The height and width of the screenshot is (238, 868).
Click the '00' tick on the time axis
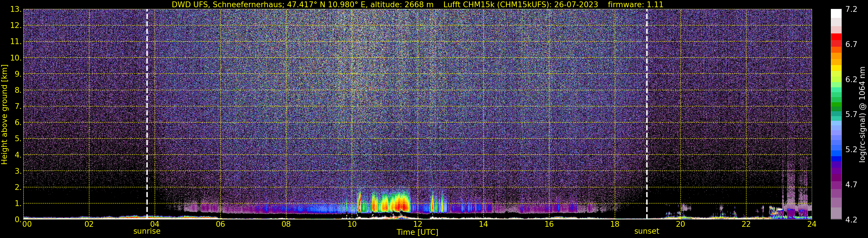click(27, 224)
